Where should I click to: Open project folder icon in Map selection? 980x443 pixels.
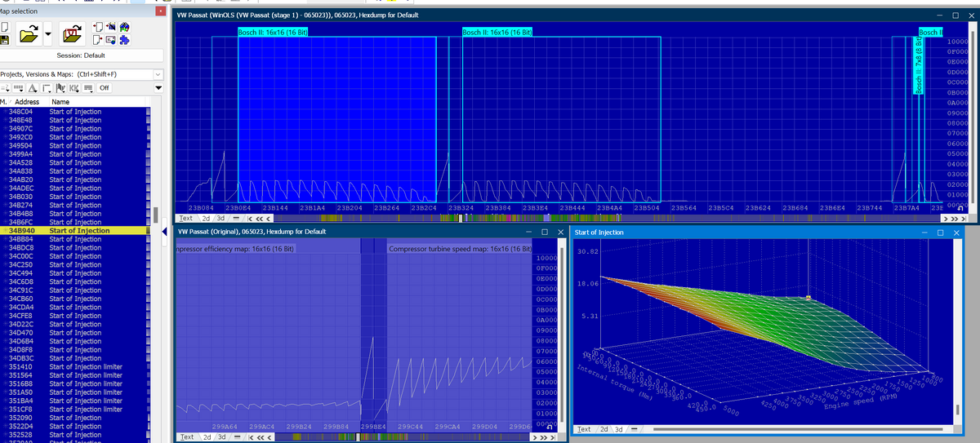29,34
